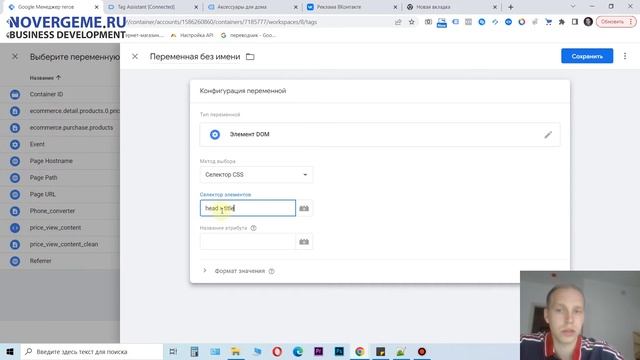The image size is (640, 360).
Task: Click the element selector input field
Action: (x=248, y=208)
